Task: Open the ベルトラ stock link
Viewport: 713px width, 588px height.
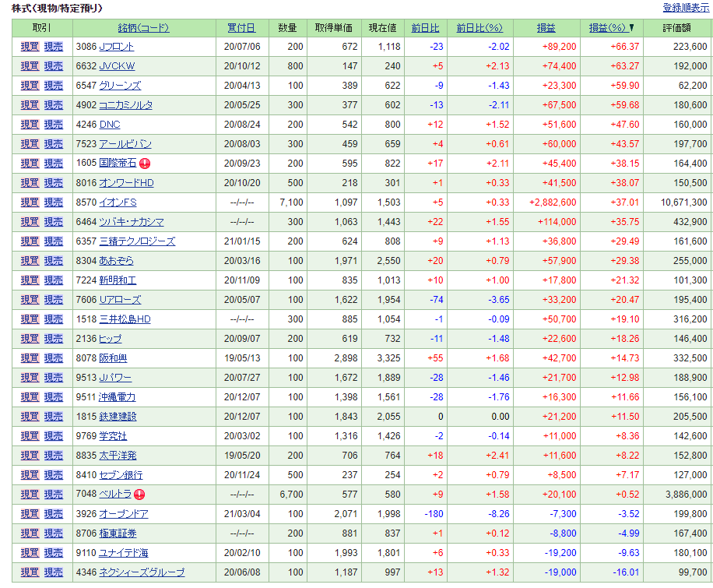Action: pyautogui.click(x=115, y=494)
